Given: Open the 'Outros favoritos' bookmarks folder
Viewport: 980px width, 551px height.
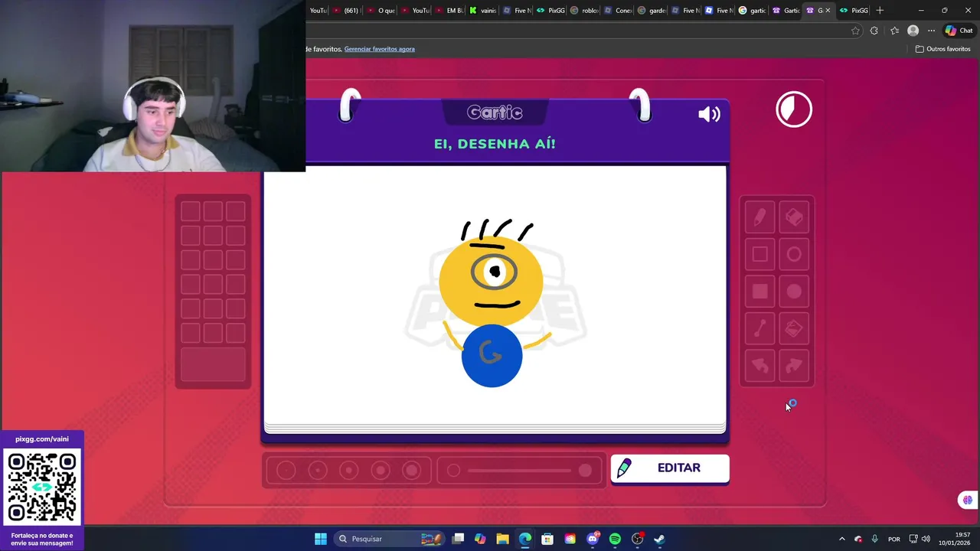Looking at the screenshot, I should 943,49.
